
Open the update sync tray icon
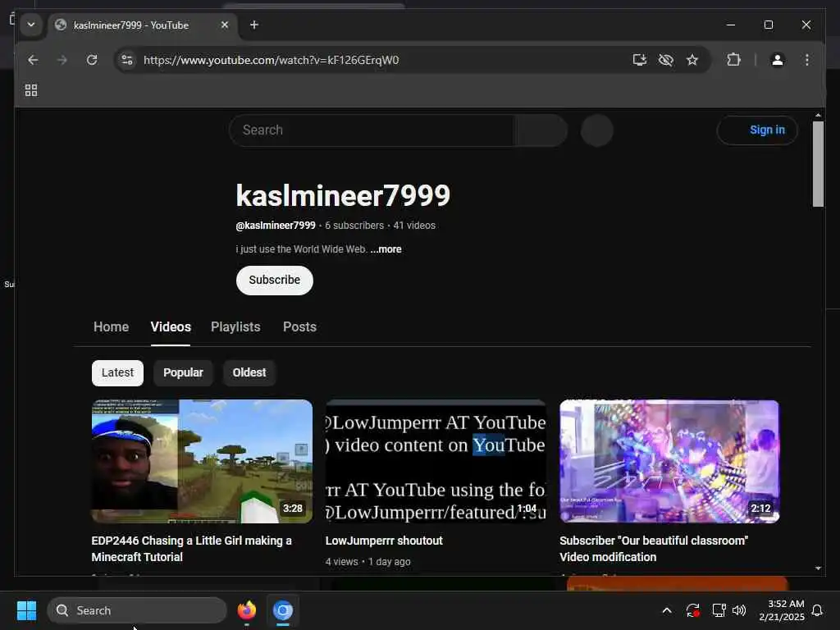point(692,610)
